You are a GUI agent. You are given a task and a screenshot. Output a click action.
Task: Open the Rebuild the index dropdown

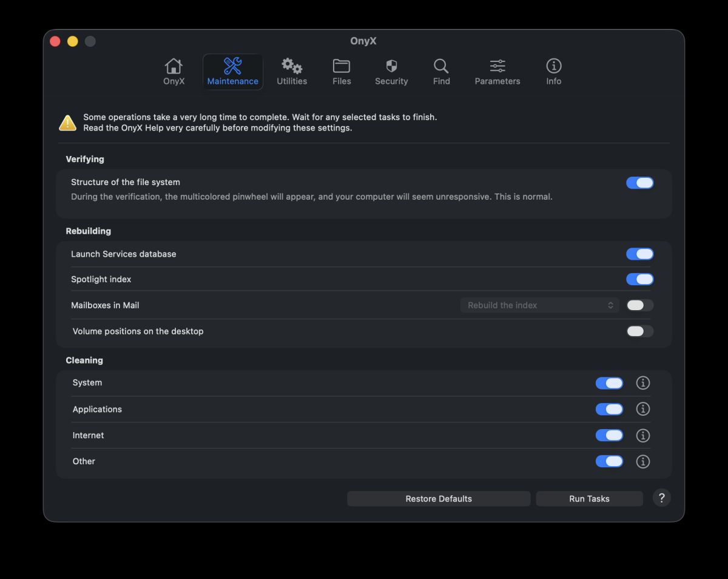(540, 305)
